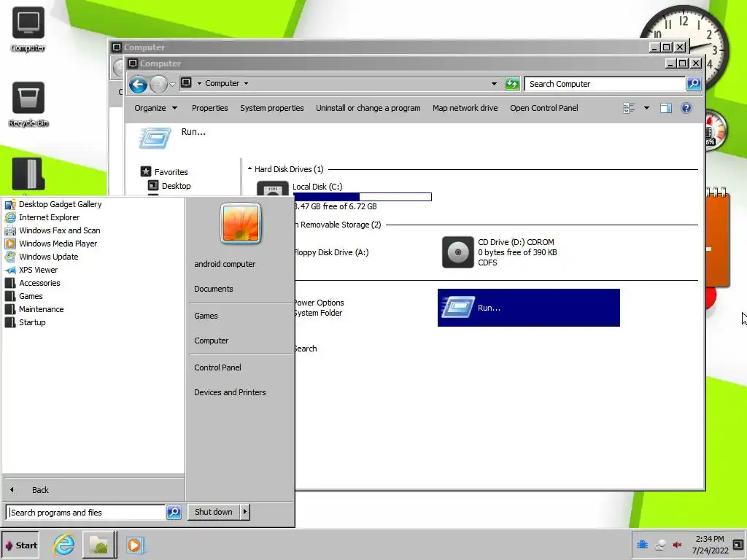Click the Search Computer field

pos(605,84)
